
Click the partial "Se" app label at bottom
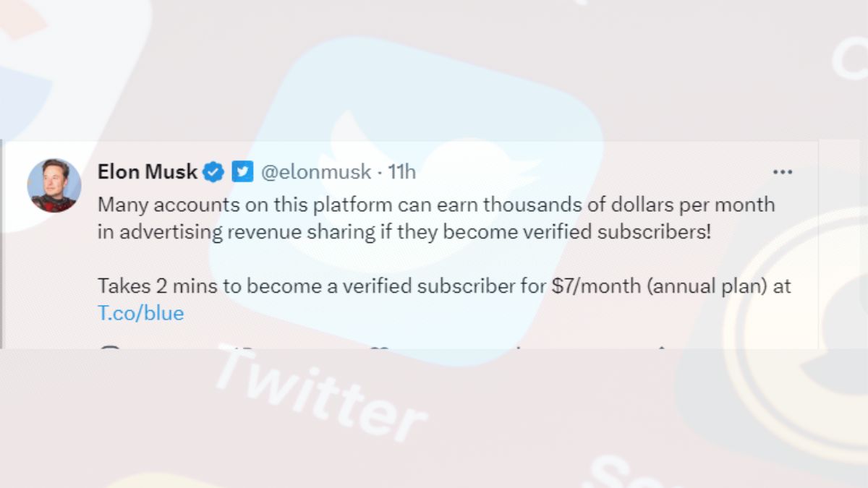coord(615,471)
